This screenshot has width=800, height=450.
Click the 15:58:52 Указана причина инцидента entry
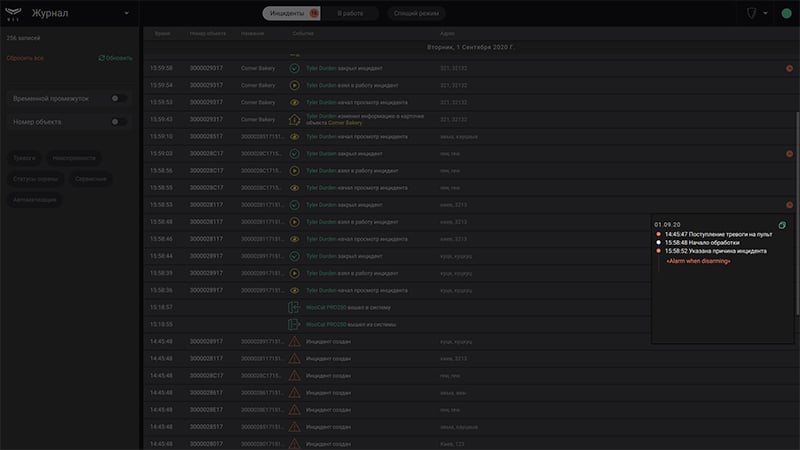click(715, 251)
